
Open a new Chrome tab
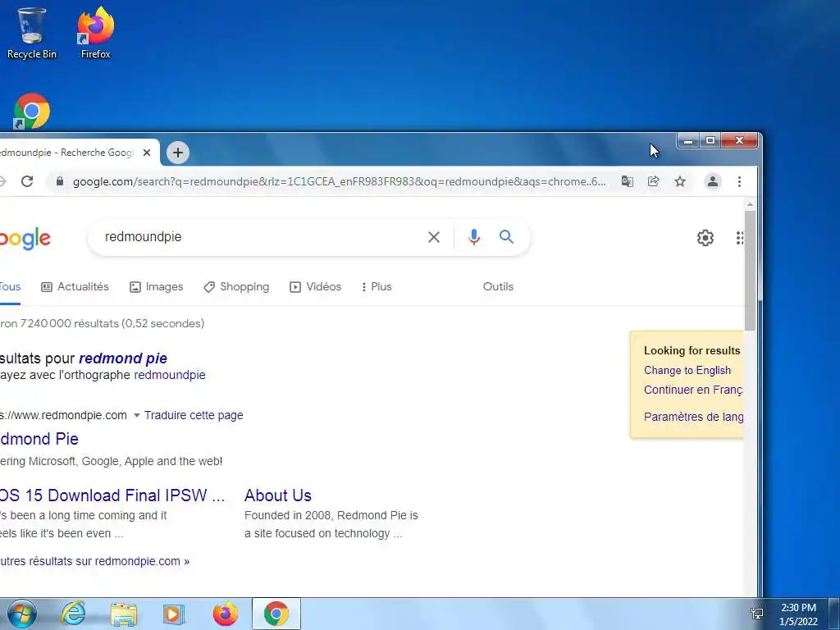point(178,153)
